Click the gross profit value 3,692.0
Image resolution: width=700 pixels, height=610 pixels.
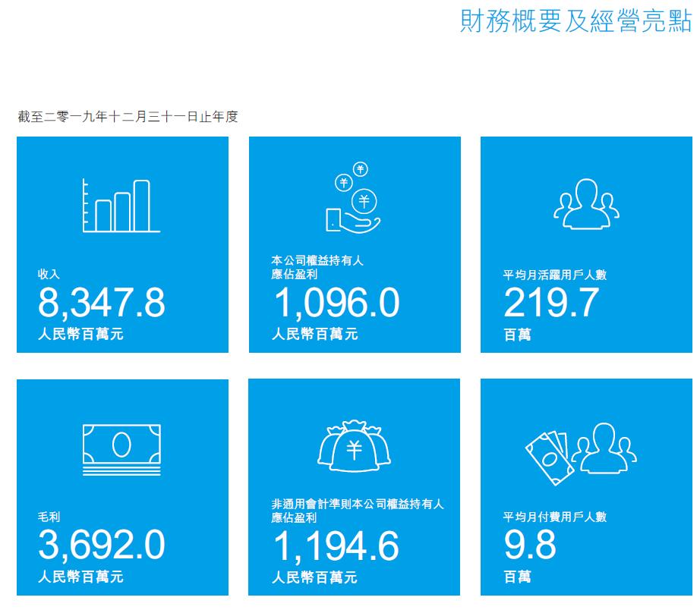coord(102,545)
